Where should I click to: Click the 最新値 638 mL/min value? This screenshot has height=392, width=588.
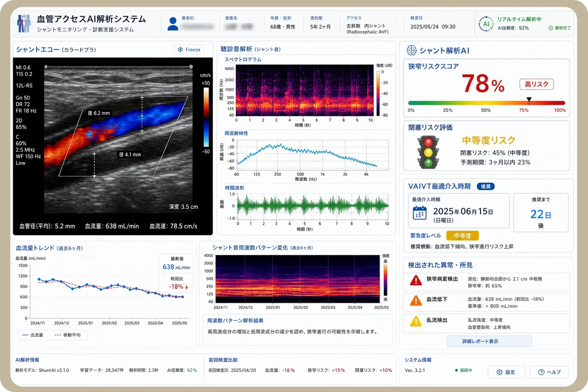[176, 267]
